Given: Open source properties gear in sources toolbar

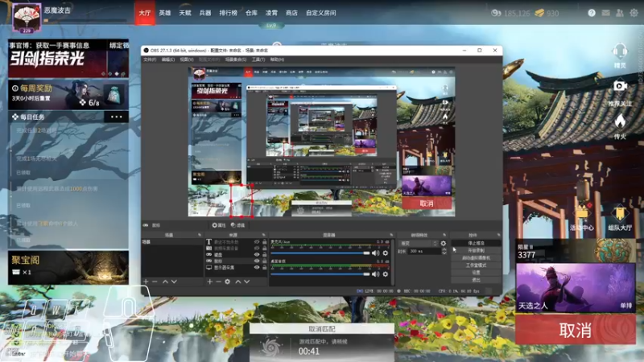Looking at the screenshot, I should (228, 282).
